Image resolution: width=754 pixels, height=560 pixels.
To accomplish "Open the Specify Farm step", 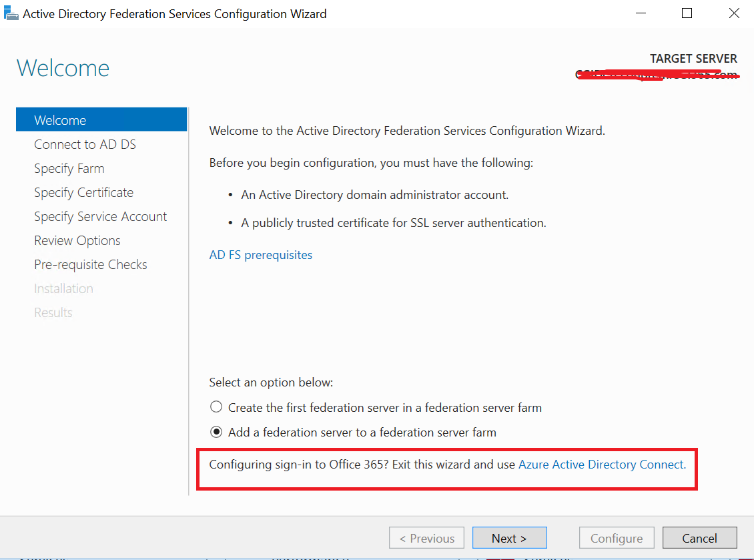I will point(69,168).
